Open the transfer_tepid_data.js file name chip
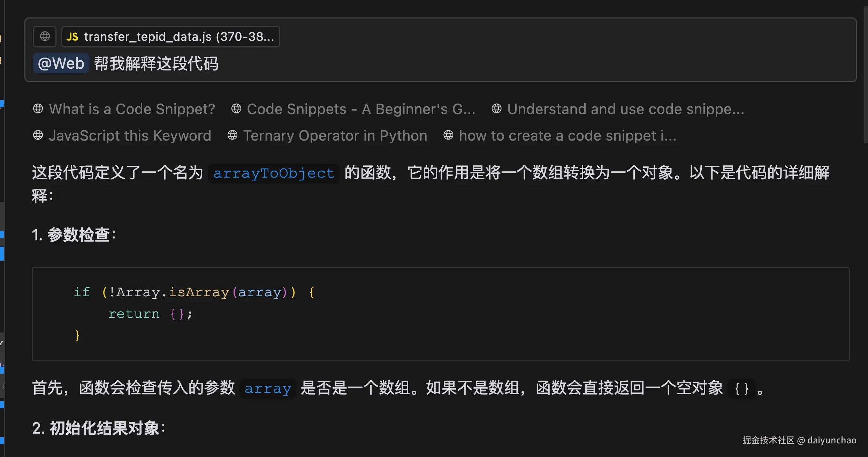Image resolution: width=868 pixels, height=457 pixels. (178, 37)
